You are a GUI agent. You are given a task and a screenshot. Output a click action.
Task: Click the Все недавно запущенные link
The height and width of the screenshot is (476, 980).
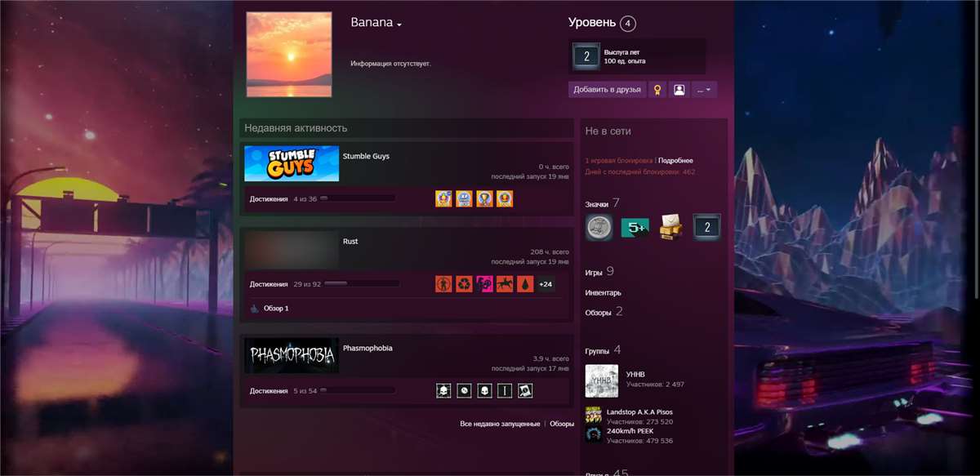[x=500, y=424]
